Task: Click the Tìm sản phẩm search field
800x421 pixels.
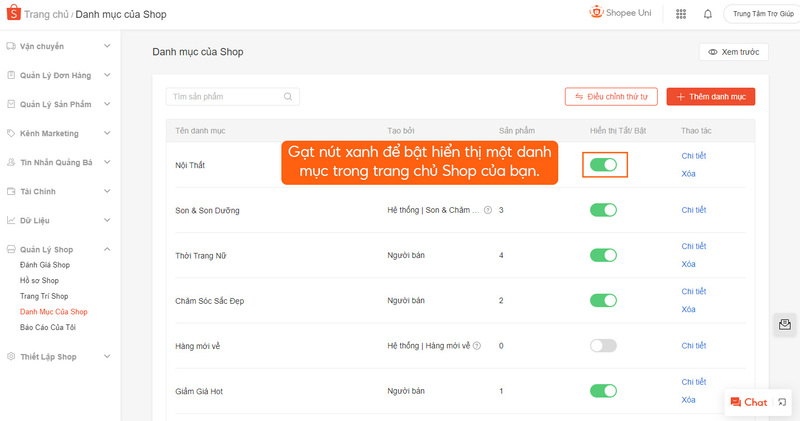Action: point(225,97)
